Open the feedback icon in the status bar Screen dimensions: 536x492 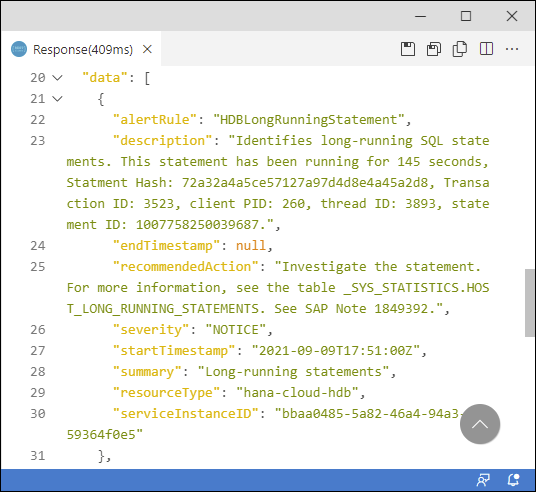[483, 480]
